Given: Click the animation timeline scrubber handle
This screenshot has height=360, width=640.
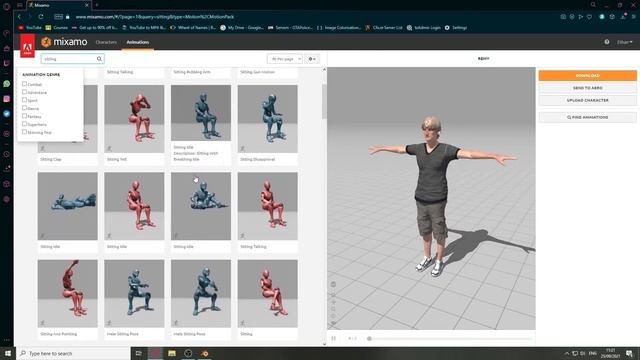Looking at the screenshot, I should (369, 338).
